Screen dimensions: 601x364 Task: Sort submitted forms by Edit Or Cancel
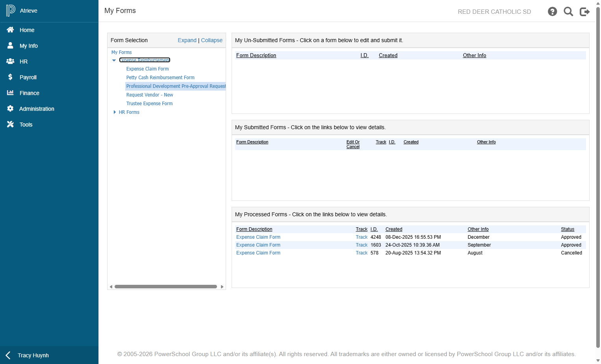click(x=353, y=144)
